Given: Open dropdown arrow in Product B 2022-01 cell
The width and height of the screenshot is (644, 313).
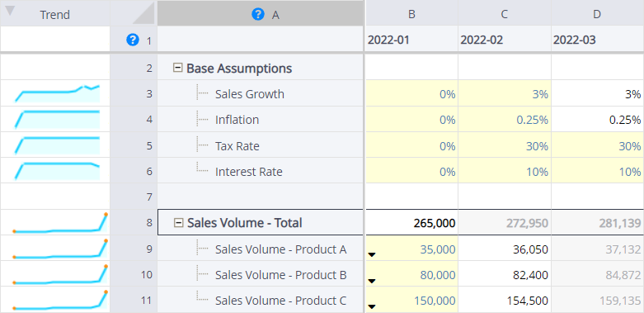Looking at the screenshot, I should coord(372,281).
